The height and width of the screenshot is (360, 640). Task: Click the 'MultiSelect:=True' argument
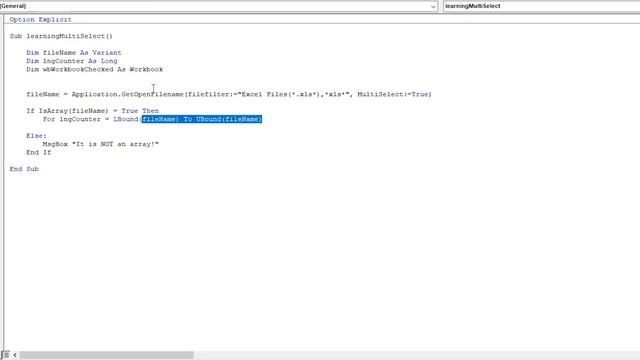click(393, 94)
